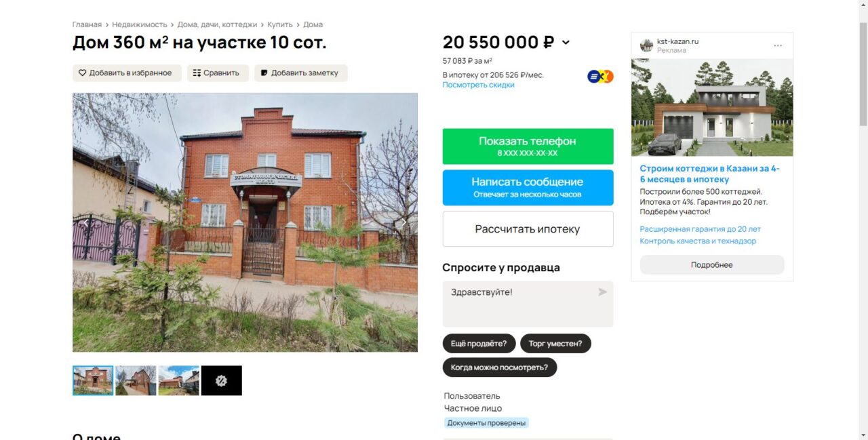Click the Рассчитать ипотеку button

(x=528, y=229)
